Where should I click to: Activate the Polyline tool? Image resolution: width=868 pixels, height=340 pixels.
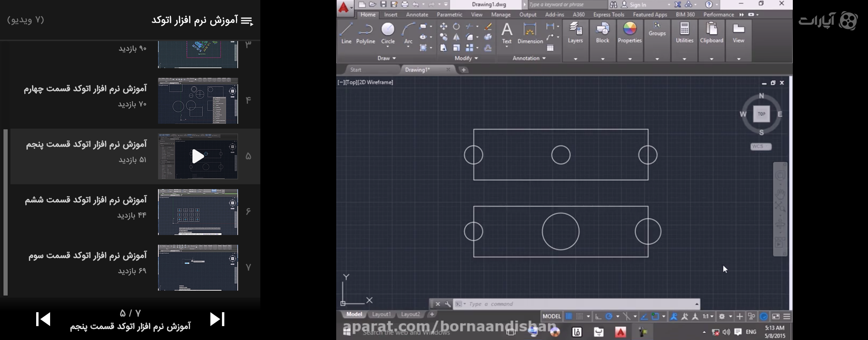point(365,33)
